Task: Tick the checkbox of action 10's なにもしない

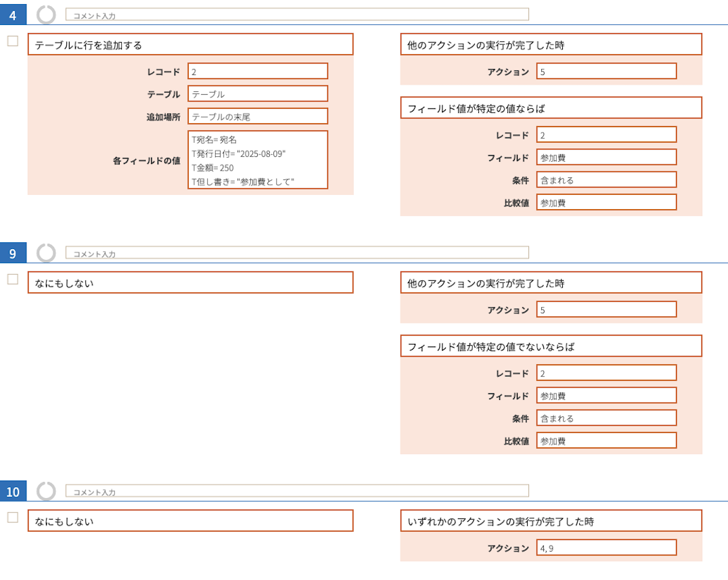Action: coord(13,518)
